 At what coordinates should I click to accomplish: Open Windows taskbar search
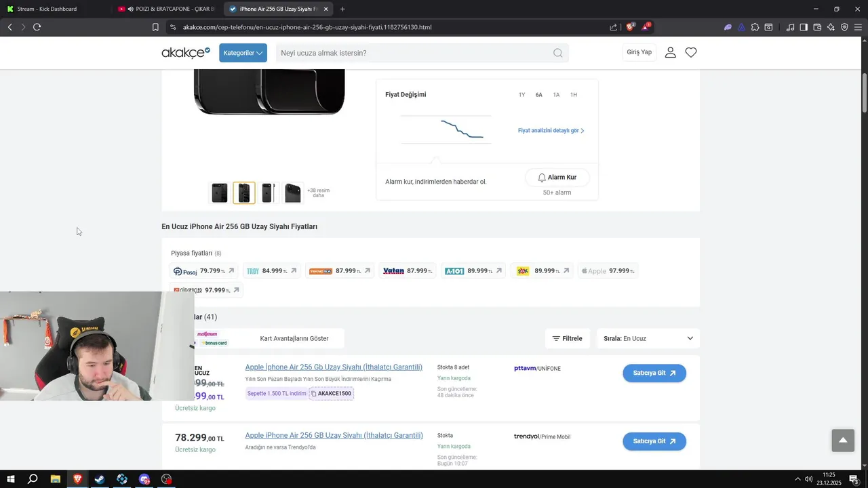[x=33, y=479]
